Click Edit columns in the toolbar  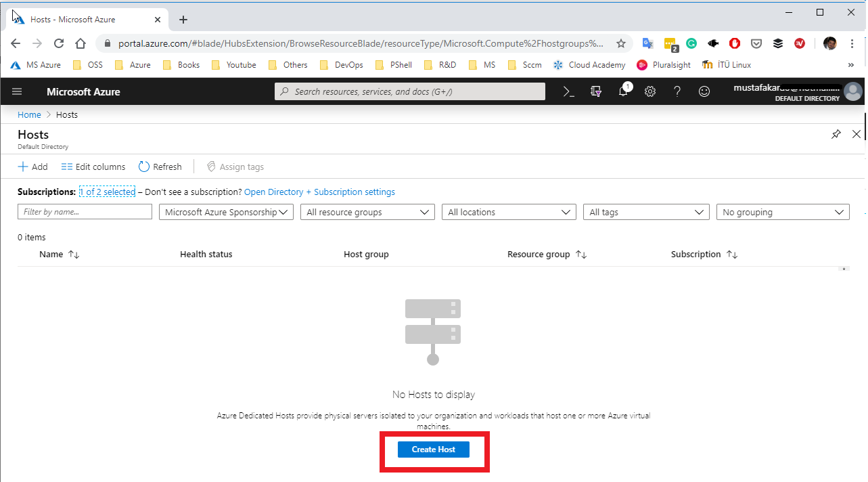click(93, 167)
